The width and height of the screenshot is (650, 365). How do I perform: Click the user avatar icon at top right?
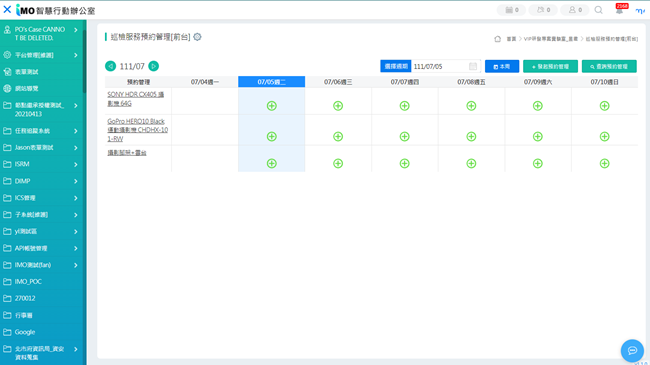click(640, 10)
